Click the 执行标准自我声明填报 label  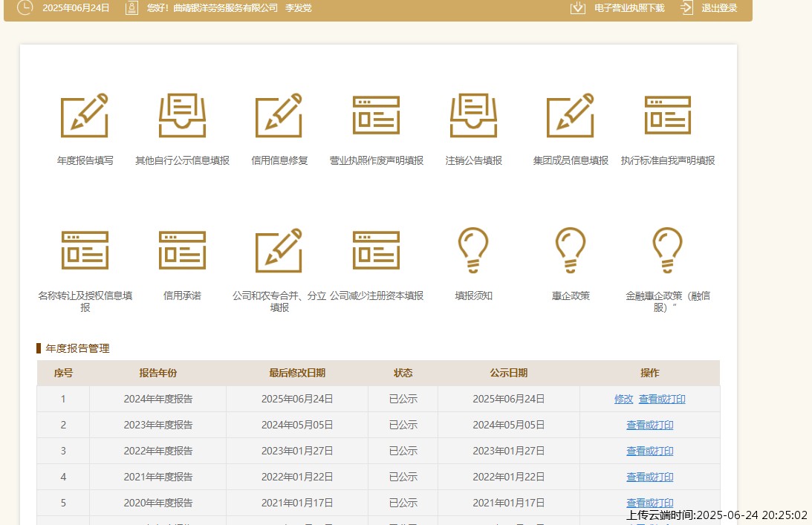tap(668, 160)
